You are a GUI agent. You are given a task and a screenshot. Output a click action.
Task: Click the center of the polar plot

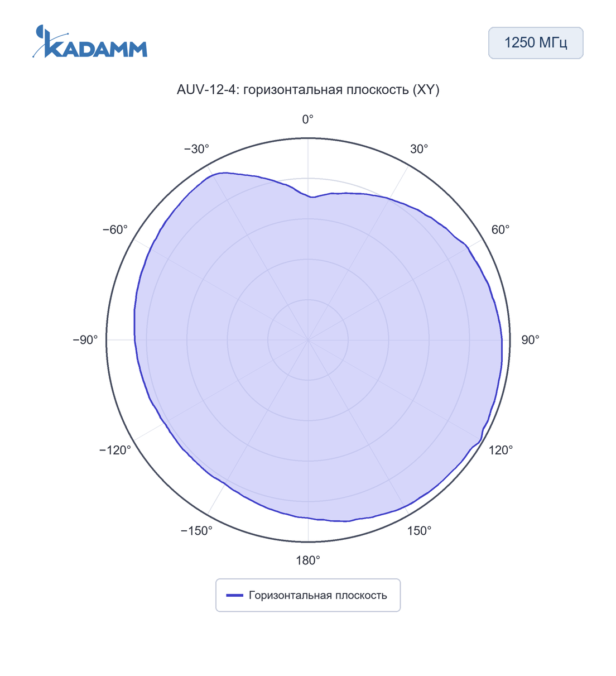pos(308,340)
